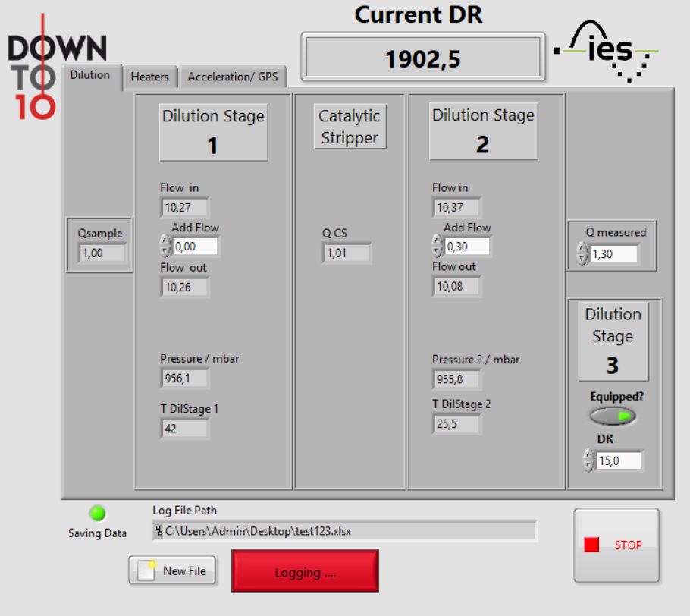Click the Dilution Stage 3 heading

coord(613,341)
